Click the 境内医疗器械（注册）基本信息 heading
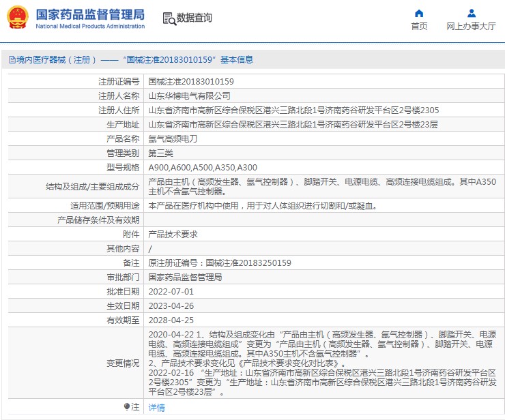The height and width of the screenshot is (420, 505). [134, 59]
